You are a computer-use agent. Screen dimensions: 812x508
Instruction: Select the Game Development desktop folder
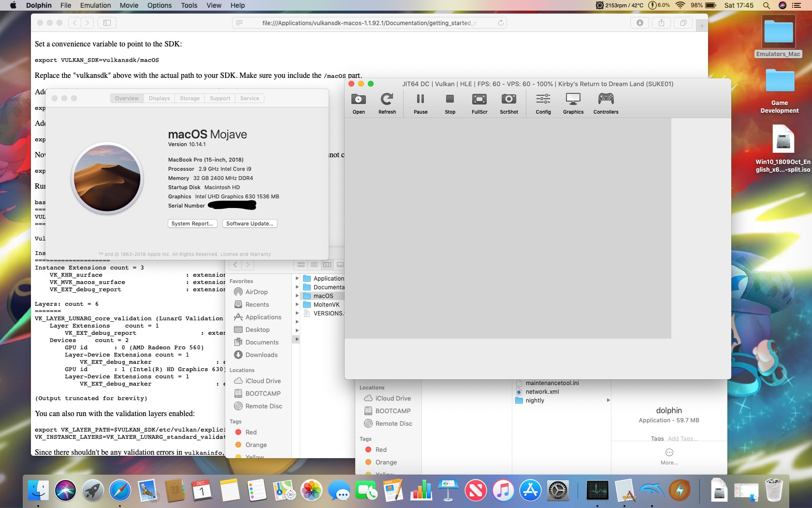click(x=780, y=91)
